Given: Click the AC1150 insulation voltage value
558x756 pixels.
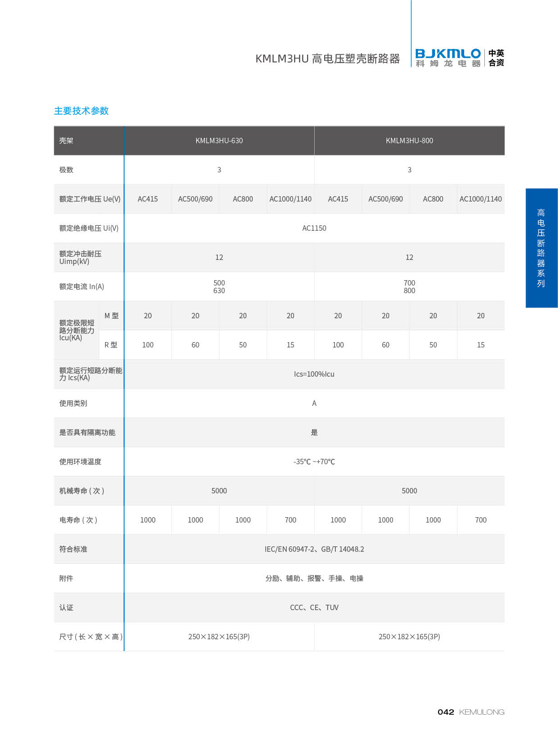Looking at the screenshot, I should 314,228.
